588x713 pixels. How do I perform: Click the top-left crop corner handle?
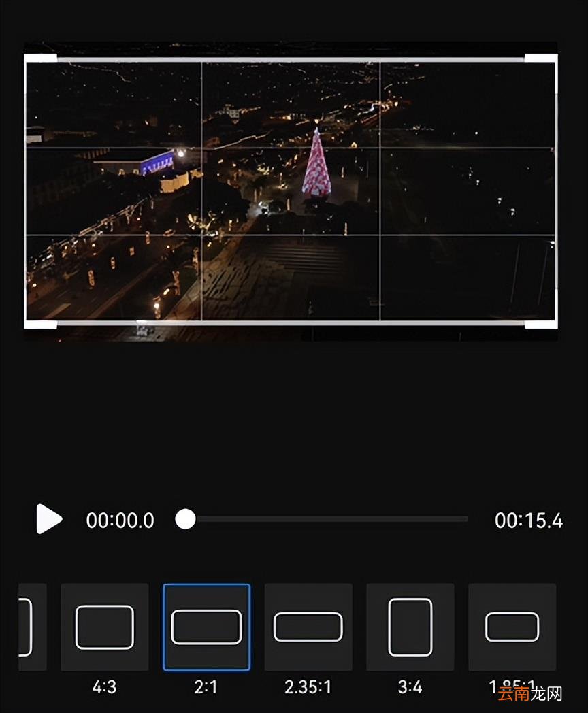[x=40, y=59]
